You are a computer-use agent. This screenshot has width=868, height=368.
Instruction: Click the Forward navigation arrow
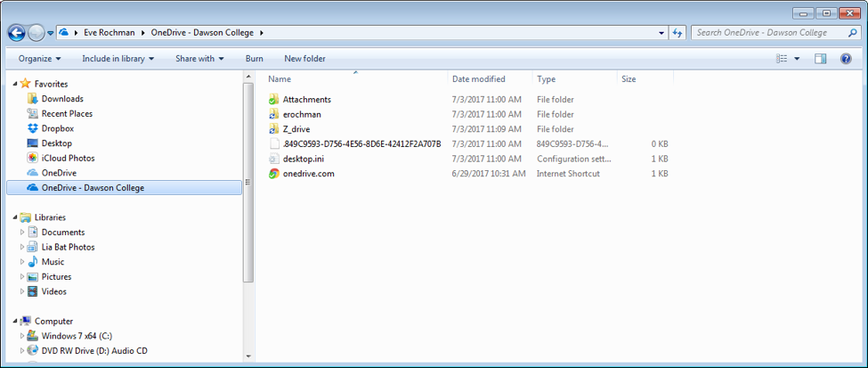(x=36, y=33)
